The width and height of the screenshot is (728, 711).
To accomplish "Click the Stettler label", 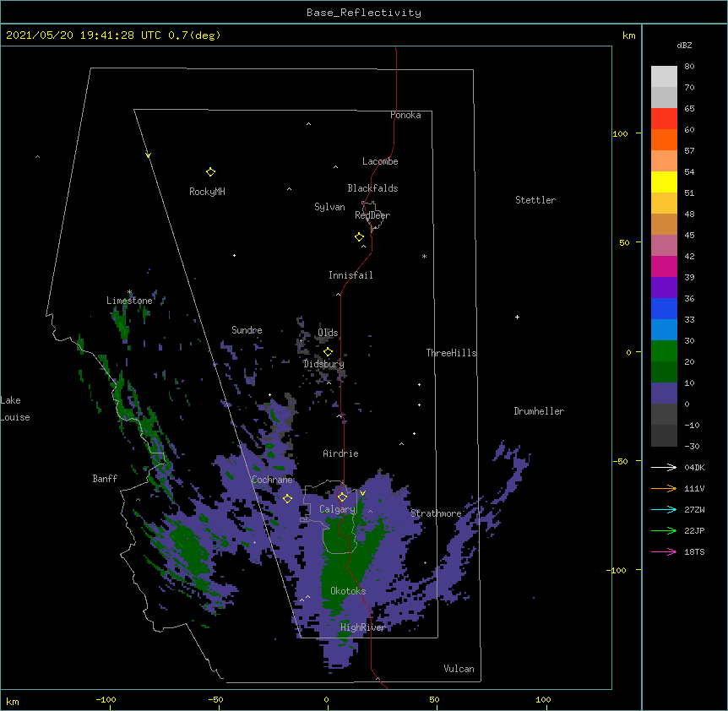I will [x=535, y=200].
